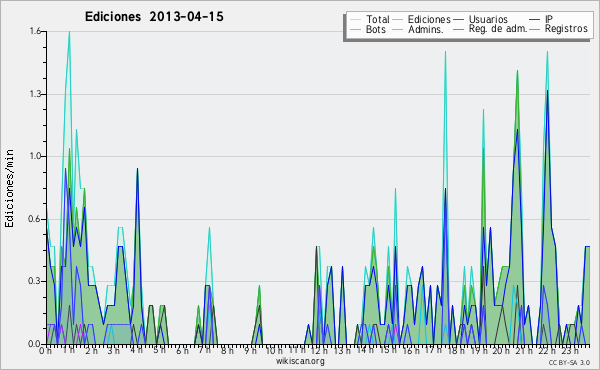Click the dark blue Usuarios legend swatch
The width and height of the screenshot is (600, 370).
click(458, 20)
